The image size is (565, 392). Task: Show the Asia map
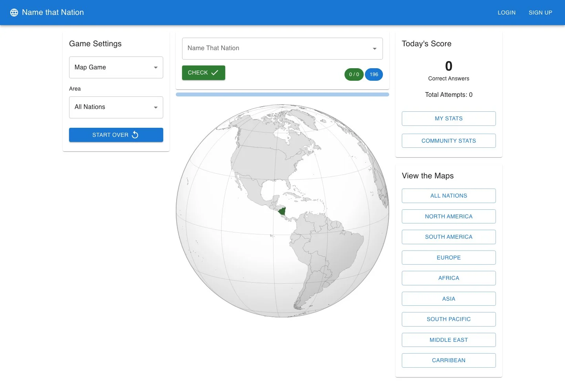pyautogui.click(x=449, y=299)
